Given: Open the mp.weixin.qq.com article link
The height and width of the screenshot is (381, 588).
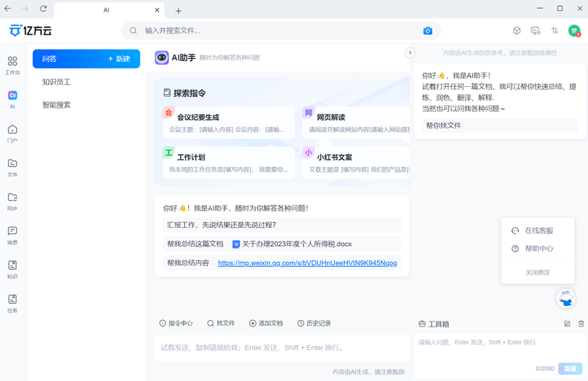Looking at the screenshot, I should click(307, 263).
